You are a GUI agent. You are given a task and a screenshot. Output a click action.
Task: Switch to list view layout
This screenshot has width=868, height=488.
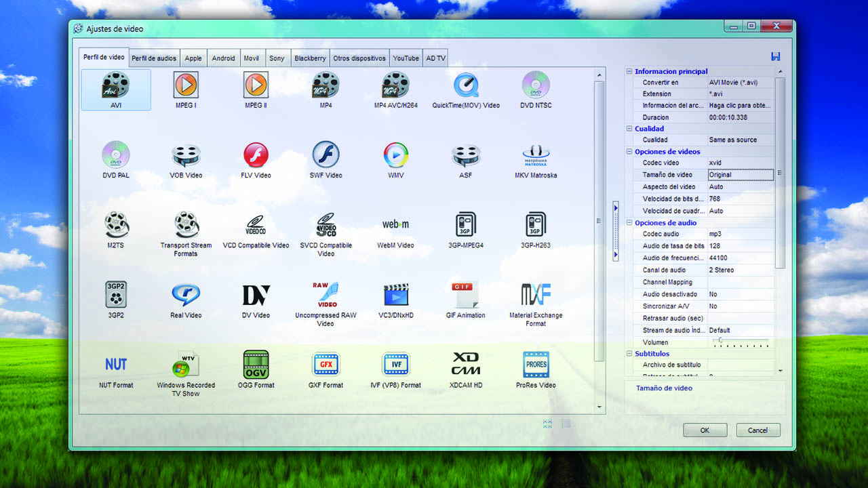point(566,424)
